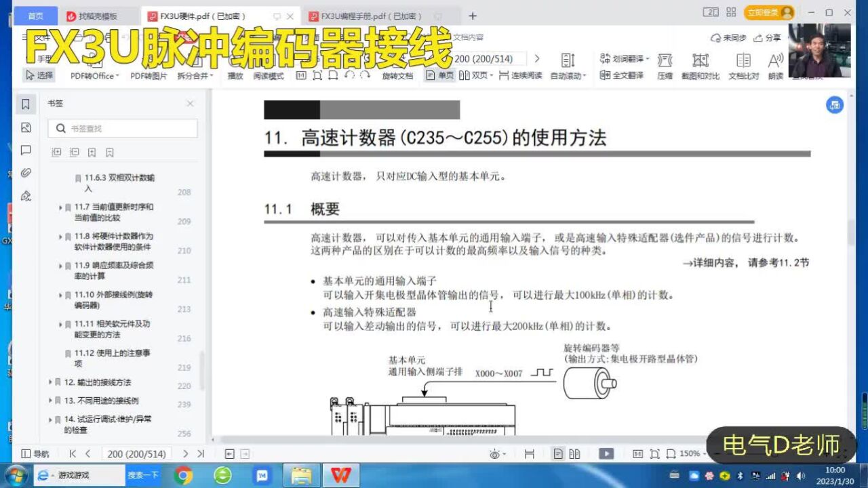Click 播放 slideshow button
The height and width of the screenshot is (488, 868).
[x=235, y=76]
